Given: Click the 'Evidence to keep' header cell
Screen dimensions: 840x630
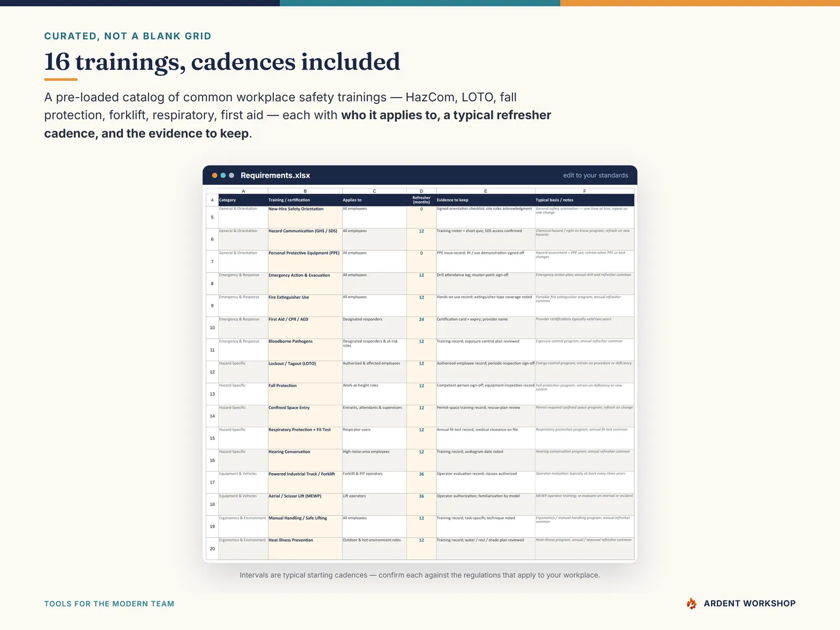Looking at the screenshot, I should [486, 200].
